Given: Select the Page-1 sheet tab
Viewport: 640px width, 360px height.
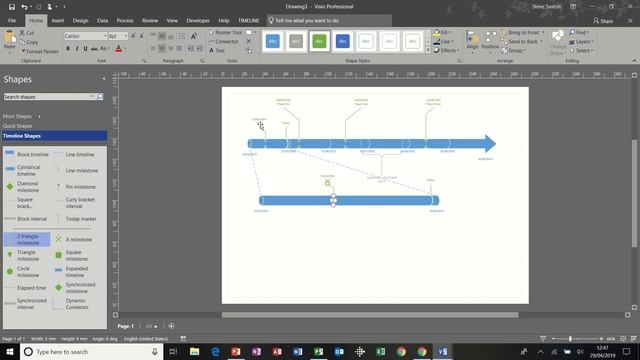Looking at the screenshot, I should (x=126, y=326).
